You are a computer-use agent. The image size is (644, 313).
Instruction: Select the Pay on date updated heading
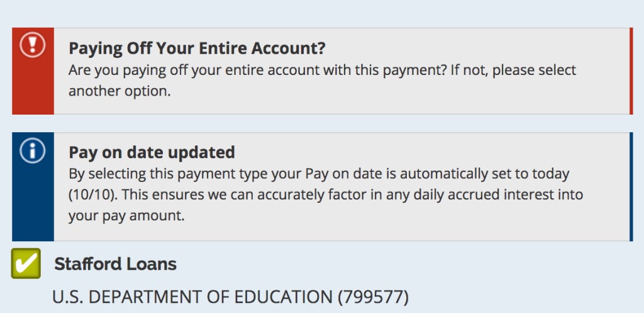click(152, 152)
